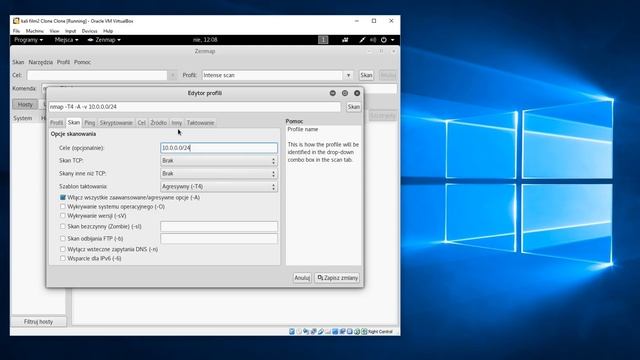Select the Skan tab in profile editor
640x360 pixels.
pyautogui.click(x=74, y=122)
